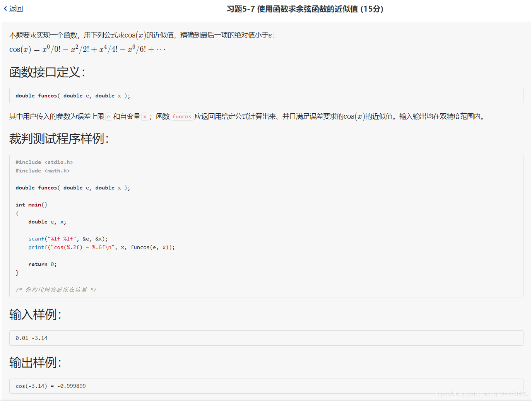Viewport: 532px width, 401px height.
Task: Click the funcos prototype line in the sample program
Action: [x=73, y=188]
